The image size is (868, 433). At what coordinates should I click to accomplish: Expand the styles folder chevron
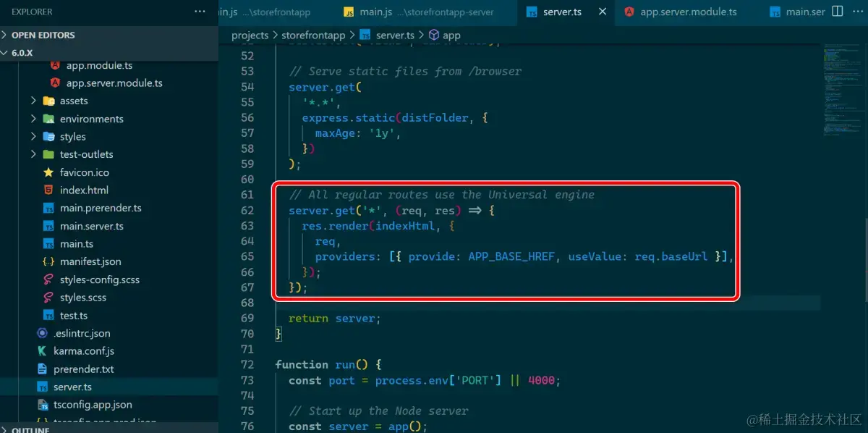coord(33,137)
